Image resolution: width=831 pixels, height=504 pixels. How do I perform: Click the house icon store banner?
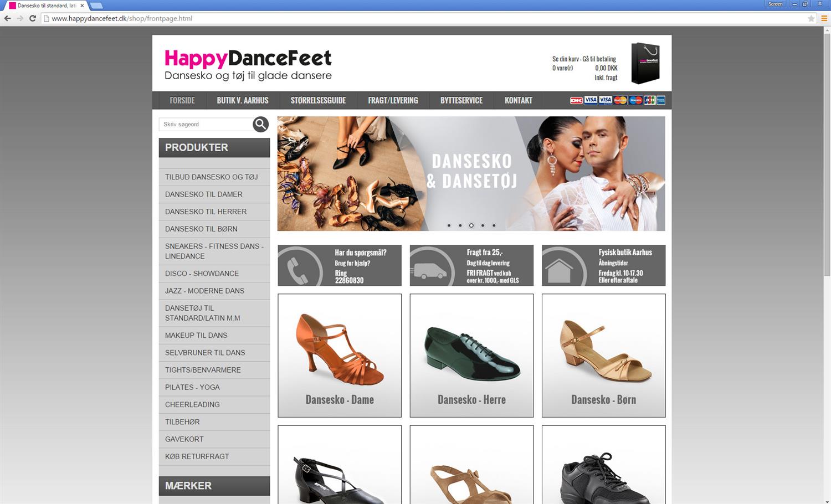[x=603, y=266]
